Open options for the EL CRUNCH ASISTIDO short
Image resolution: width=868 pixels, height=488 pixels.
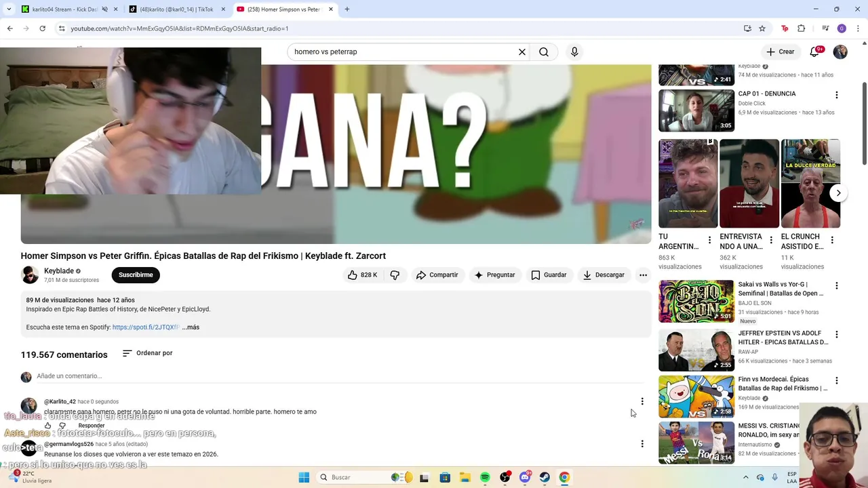pyautogui.click(x=832, y=240)
